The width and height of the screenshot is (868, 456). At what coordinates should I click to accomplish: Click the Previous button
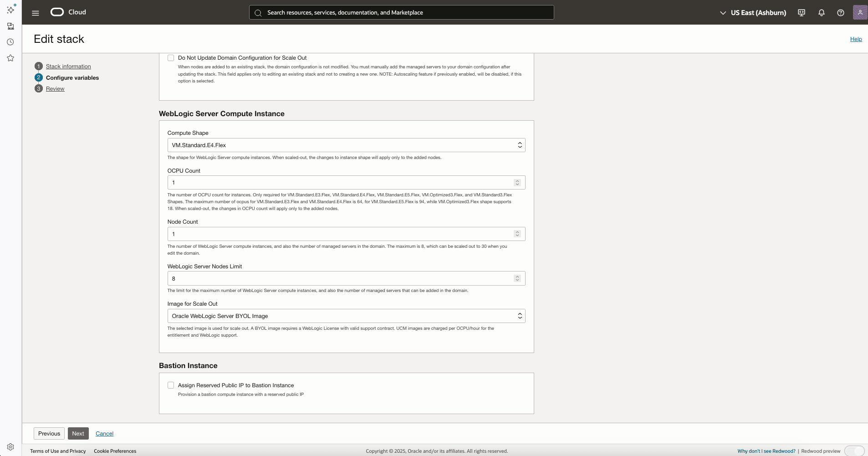pos(49,434)
